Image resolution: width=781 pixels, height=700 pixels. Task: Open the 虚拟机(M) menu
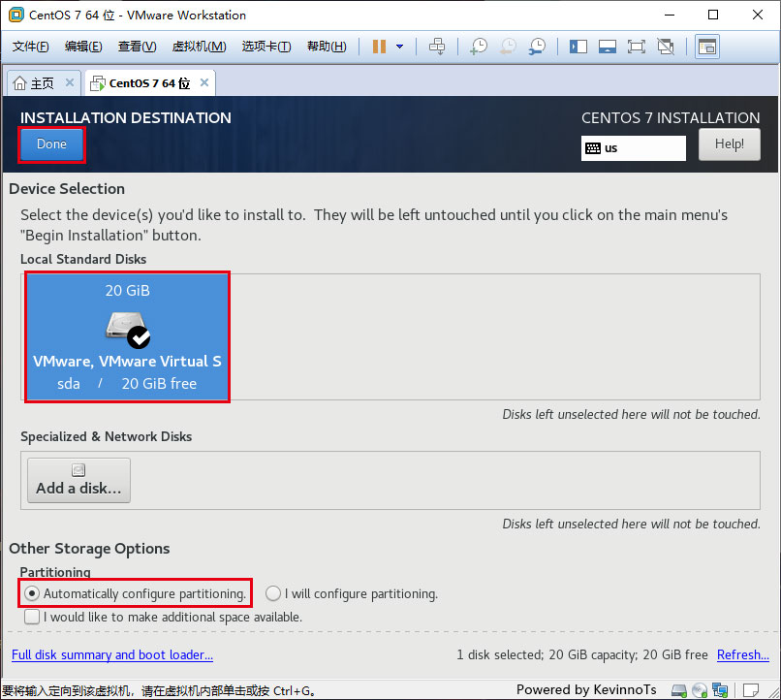coord(200,47)
